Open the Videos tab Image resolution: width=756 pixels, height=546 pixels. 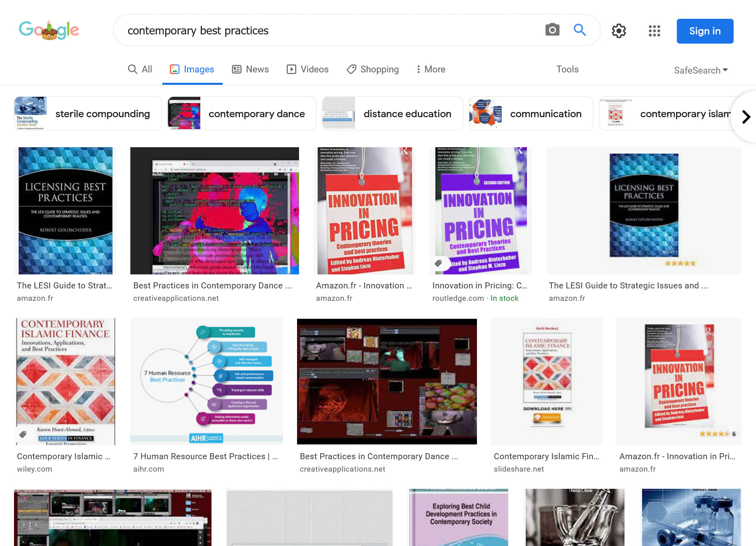click(x=307, y=69)
